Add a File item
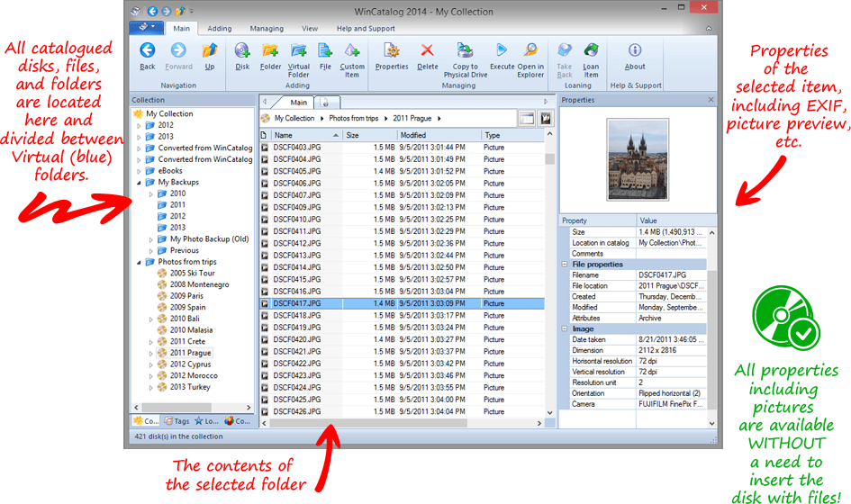 (x=325, y=56)
